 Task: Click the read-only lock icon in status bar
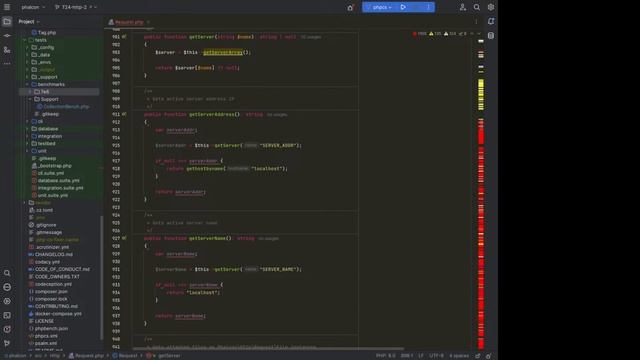(x=478, y=356)
